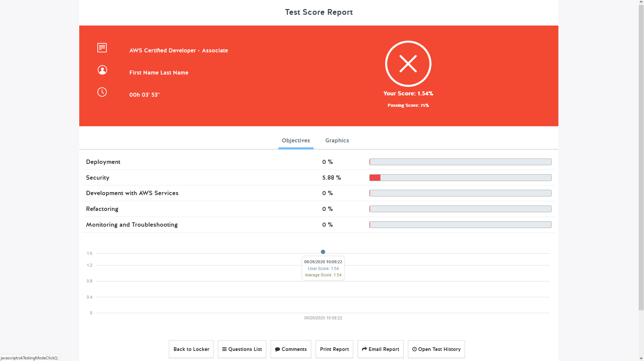The width and height of the screenshot is (644, 361).
Task: Click Passing Score: 75% text
Action: pyautogui.click(x=408, y=105)
